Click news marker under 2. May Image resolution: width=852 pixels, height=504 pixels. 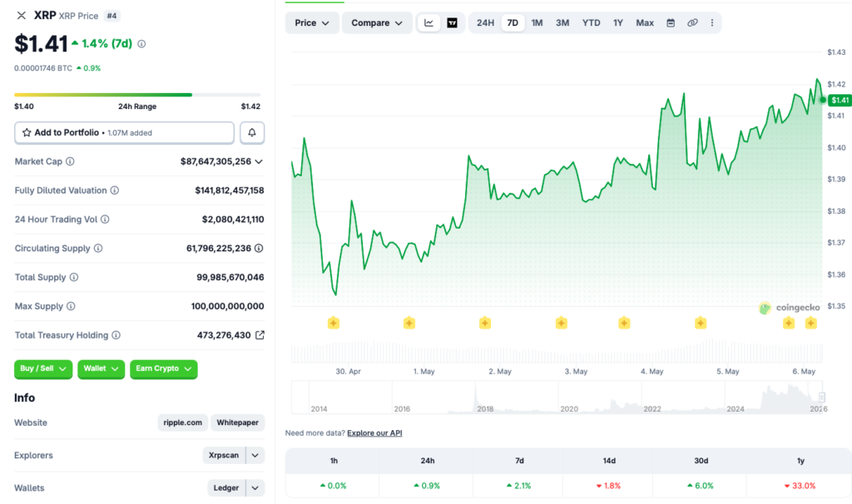[x=485, y=324]
